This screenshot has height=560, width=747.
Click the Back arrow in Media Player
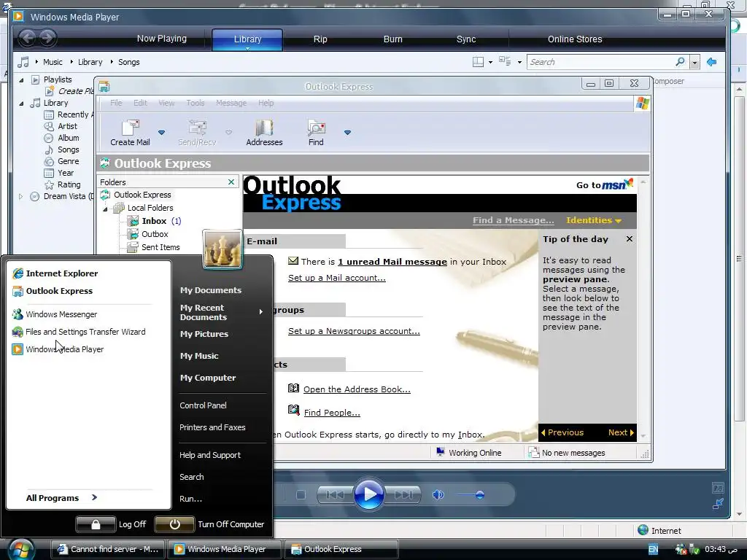pos(28,38)
